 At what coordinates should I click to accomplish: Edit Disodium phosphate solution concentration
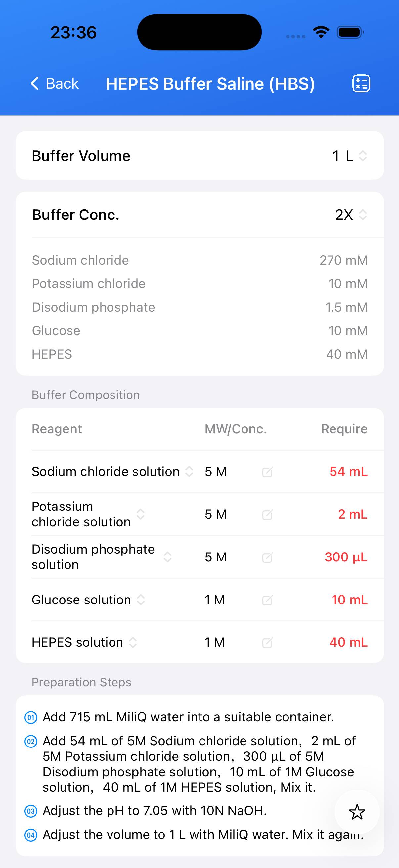(267, 558)
